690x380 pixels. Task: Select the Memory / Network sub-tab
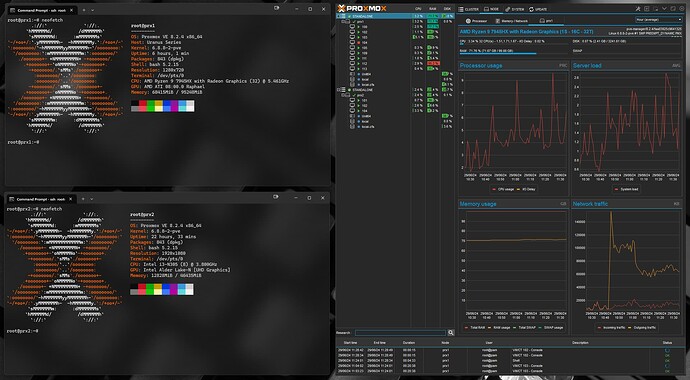click(x=512, y=21)
